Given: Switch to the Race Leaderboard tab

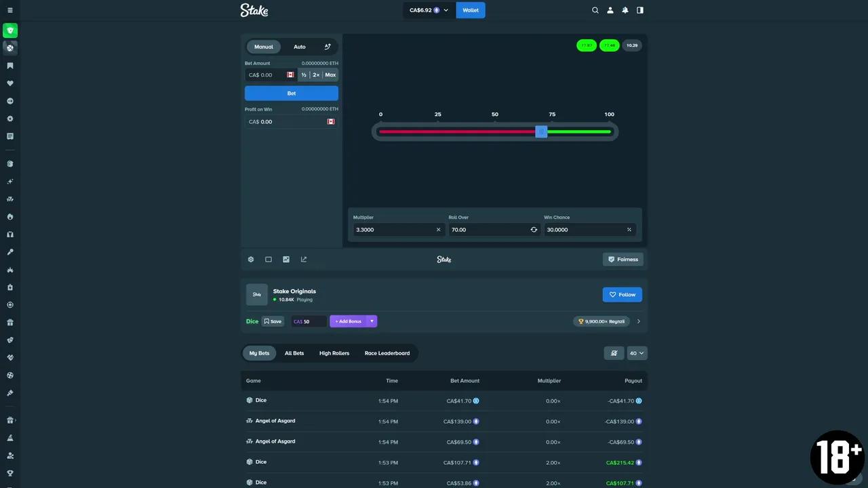Looking at the screenshot, I should pos(387,353).
